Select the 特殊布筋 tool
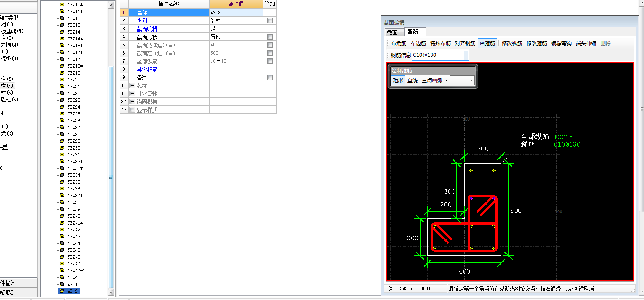The width and height of the screenshot is (644, 300). 441,43
